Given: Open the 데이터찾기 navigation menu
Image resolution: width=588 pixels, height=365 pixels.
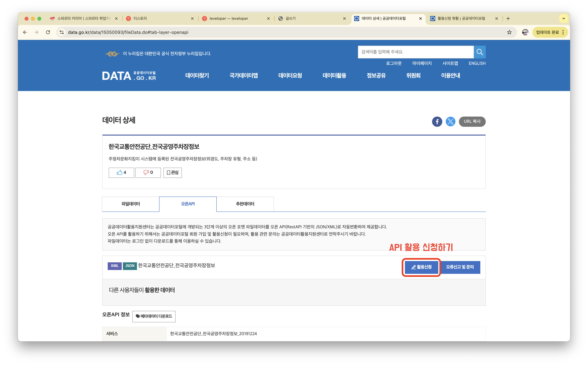Looking at the screenshot, I should pos(197,76).
